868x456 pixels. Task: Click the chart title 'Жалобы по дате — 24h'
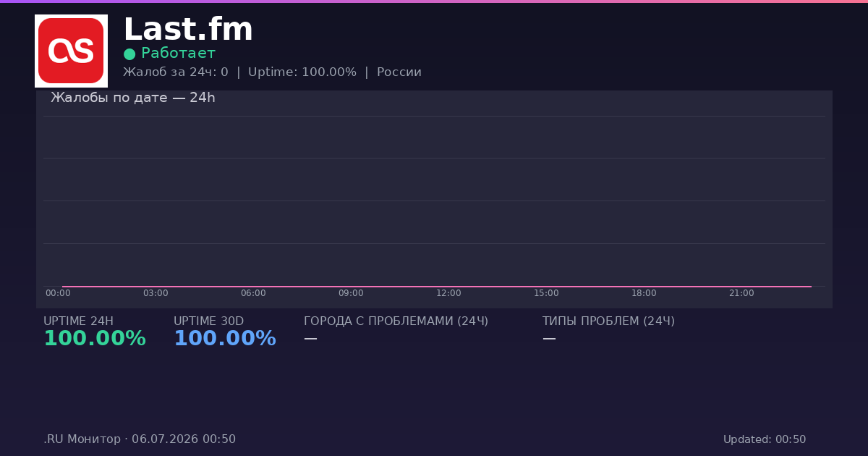pos(133,98)
